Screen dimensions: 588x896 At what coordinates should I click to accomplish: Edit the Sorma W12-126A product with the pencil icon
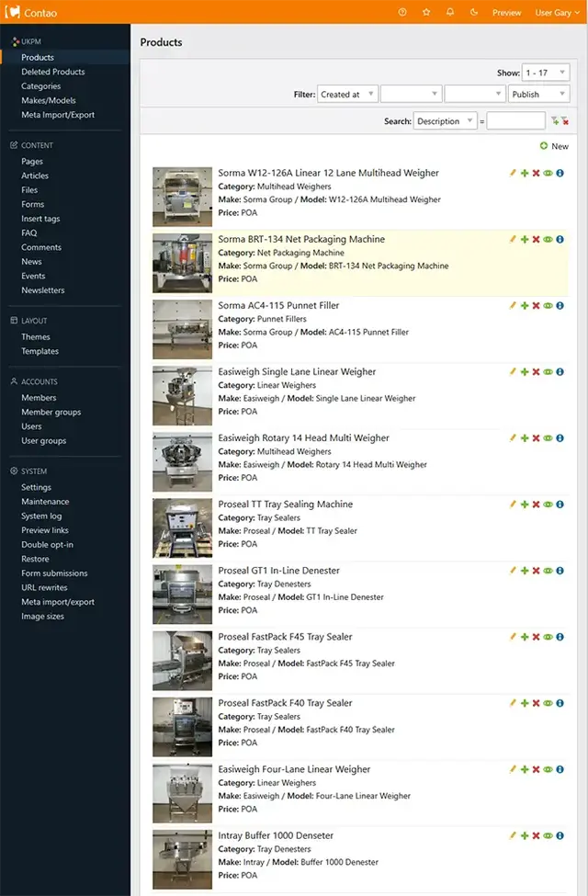point(513,173)
